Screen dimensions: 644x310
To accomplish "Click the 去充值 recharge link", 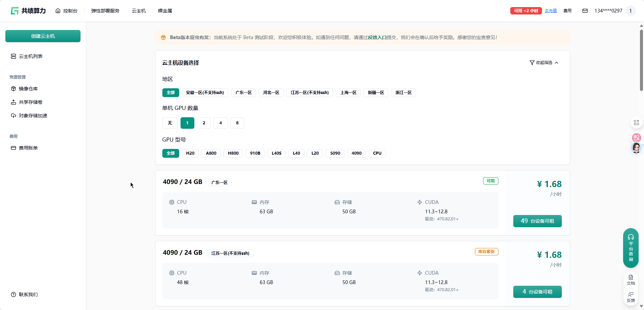I will pos(551,11).
